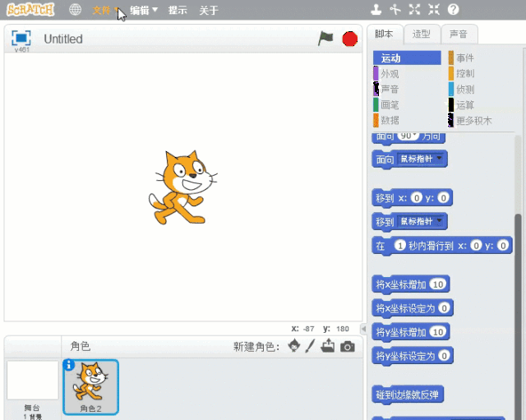The height and width of the screenshot is (420, 526).
Task: Click value 10 in 将y坐标增加 block
Action: tap(438, 332)
